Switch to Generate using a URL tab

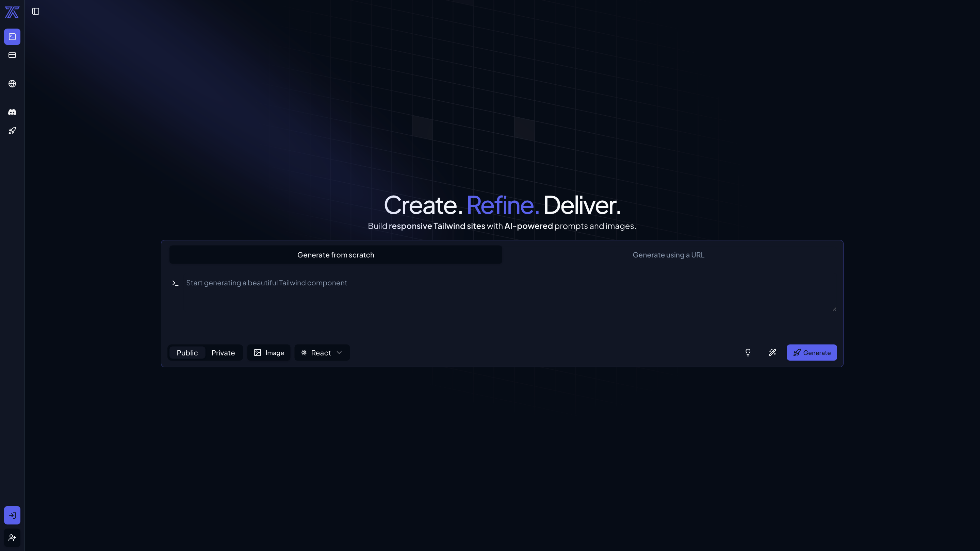point(668,255)
